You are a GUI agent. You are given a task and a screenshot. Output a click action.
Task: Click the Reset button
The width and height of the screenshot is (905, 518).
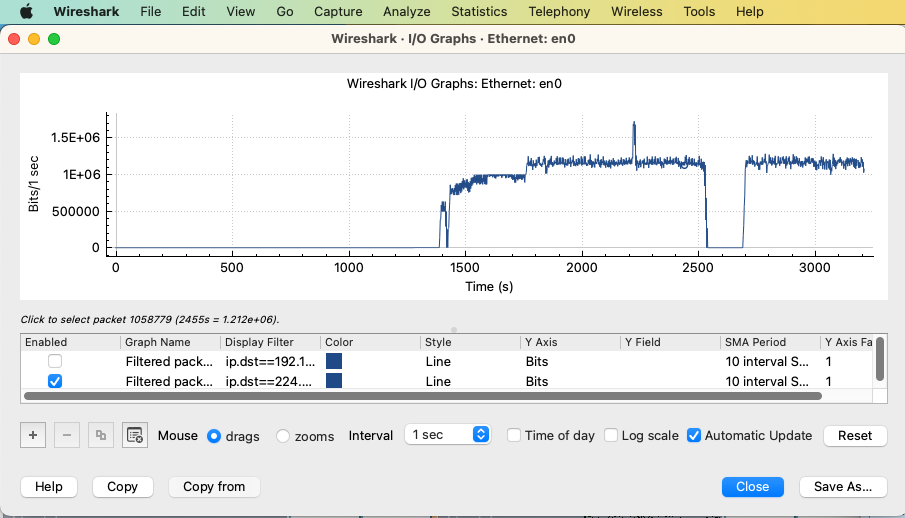pos(855,435)
